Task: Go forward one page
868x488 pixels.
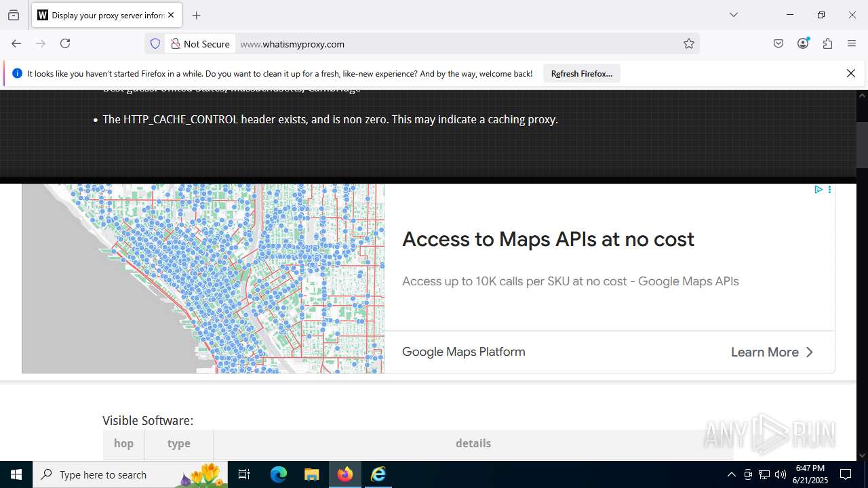Action: [x=41, y=43]
